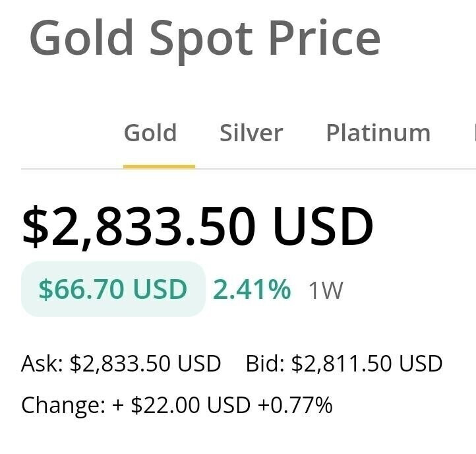Click the Ask price value $2,833.50 USD
Screen dimensions: 476x454
click(145, 364)
